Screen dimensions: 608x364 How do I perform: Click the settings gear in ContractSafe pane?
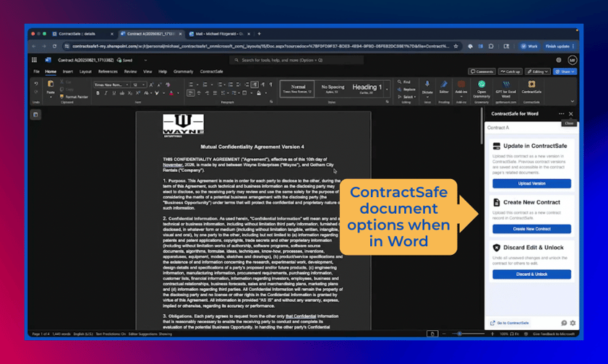[x=573, y=323]
